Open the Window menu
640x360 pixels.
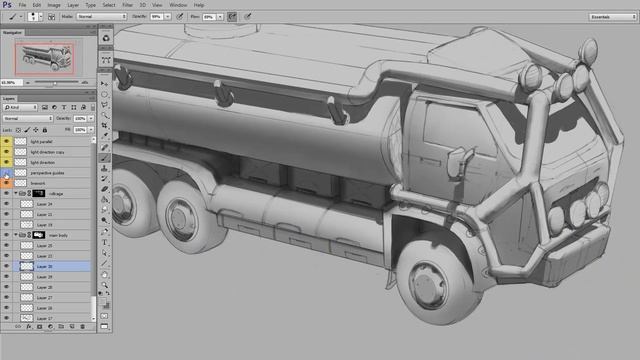[178, 5]
